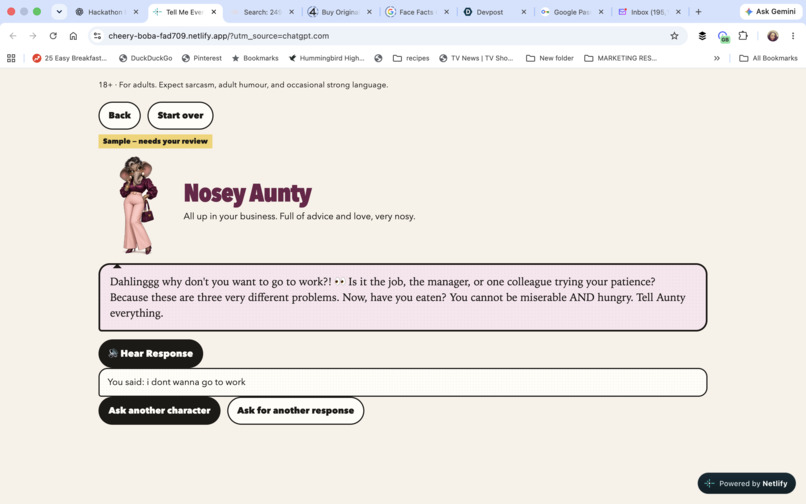Switch to the Buy Original tab
This screenshot has width=806, height=504.
click(x=339, y=12)
